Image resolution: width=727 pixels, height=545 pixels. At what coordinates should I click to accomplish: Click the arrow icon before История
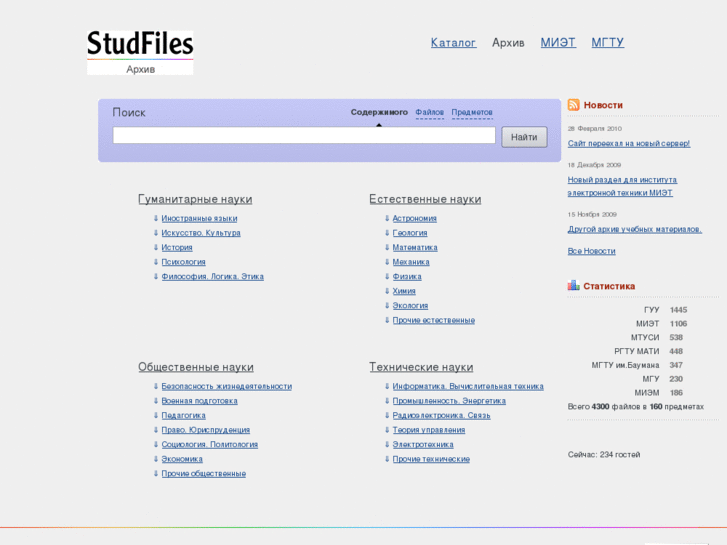[x=156, y=247]
